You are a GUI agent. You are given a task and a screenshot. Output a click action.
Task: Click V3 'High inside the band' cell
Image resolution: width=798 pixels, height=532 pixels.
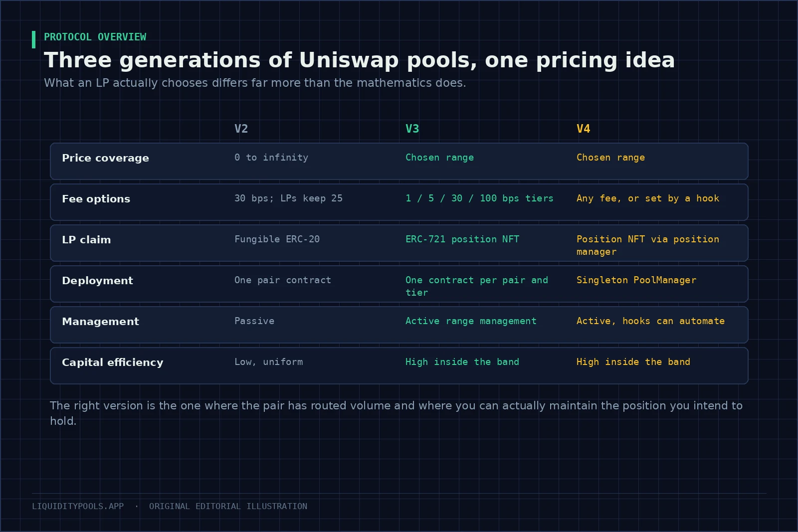click(x=462, y=362)
